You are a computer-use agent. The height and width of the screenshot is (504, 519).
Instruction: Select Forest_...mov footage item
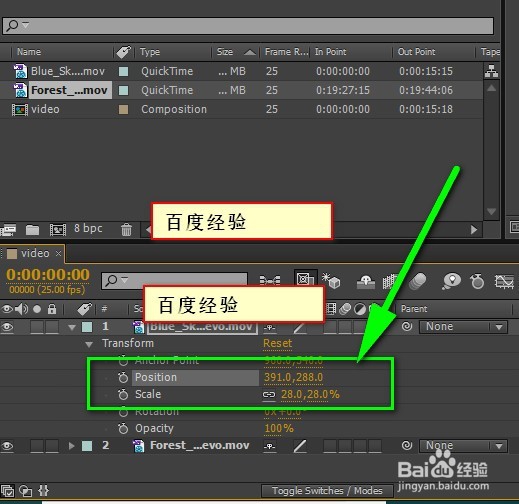[x=69, y=90]
